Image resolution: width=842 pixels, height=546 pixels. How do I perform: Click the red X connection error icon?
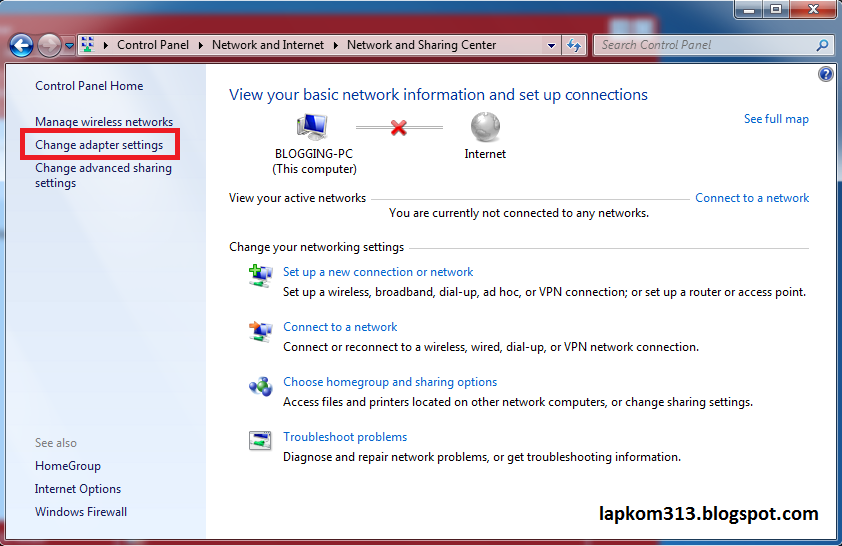398,128
